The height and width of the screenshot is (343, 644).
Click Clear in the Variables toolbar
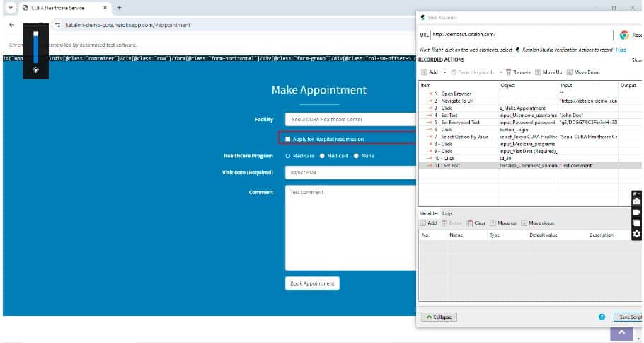[476, 223]
